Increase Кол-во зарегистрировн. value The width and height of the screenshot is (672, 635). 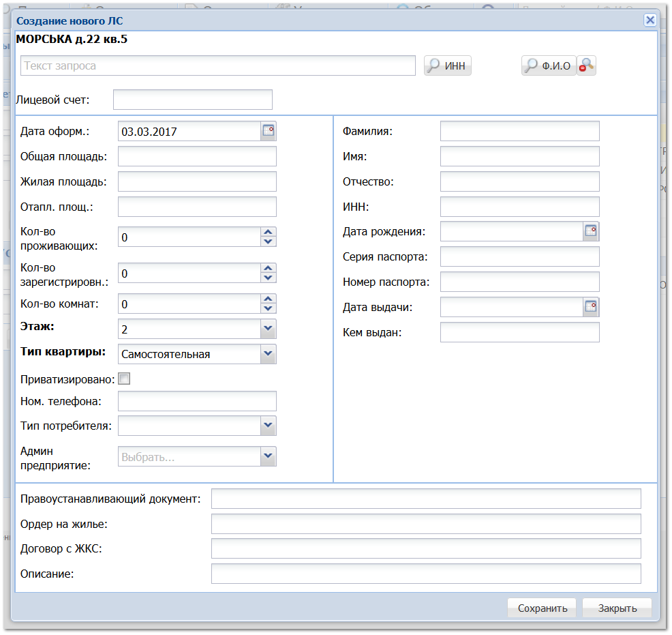[269, 268]
